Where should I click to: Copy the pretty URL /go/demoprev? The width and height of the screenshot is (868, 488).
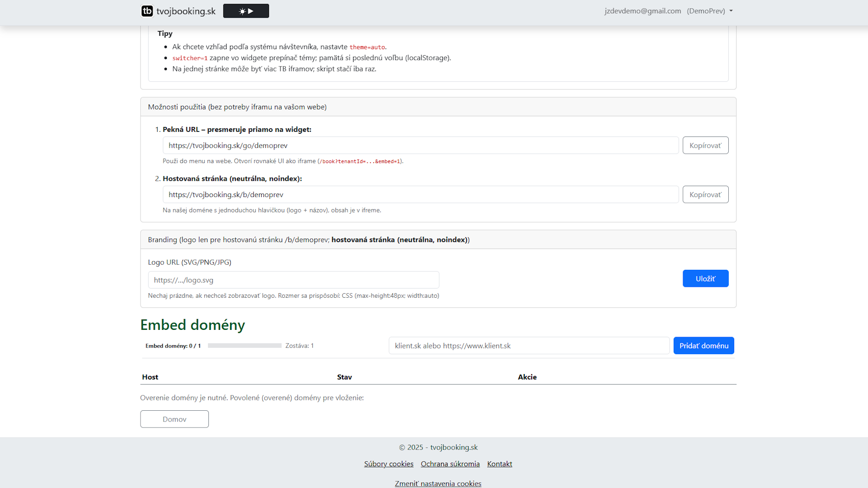(x=705, y=145)
